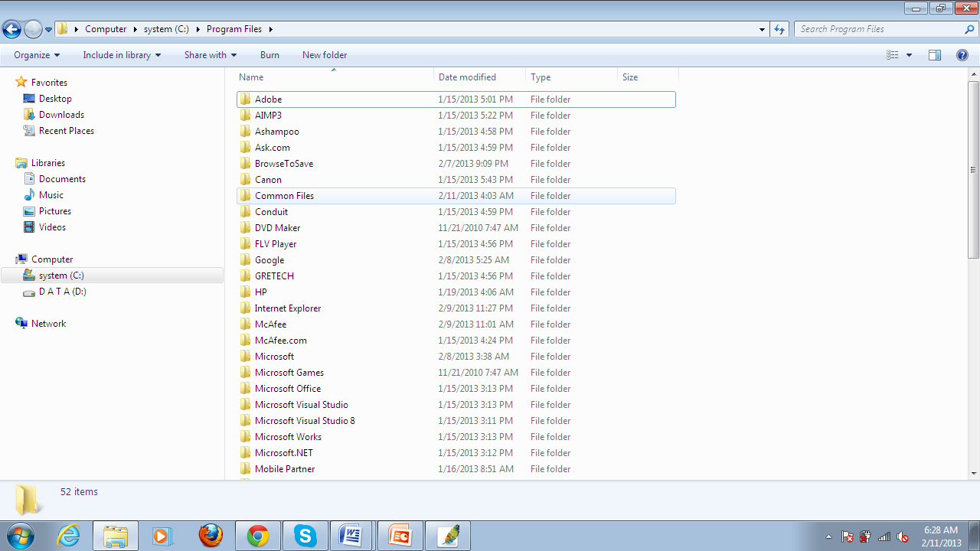Click the file list vertical scrollbar thumb
Viewport: 980px width, 551px height.
tap(974, 168)
